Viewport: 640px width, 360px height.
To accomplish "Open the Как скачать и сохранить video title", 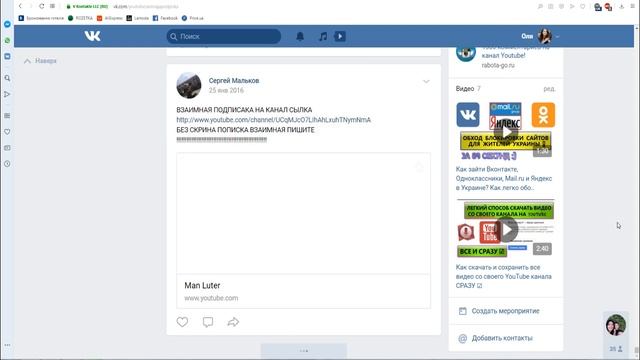I will point(504,276).
